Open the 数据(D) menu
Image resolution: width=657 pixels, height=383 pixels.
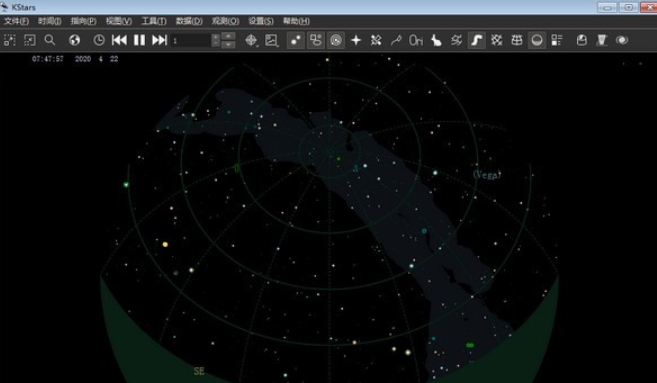pyautogui.click(x=189, y=21)
